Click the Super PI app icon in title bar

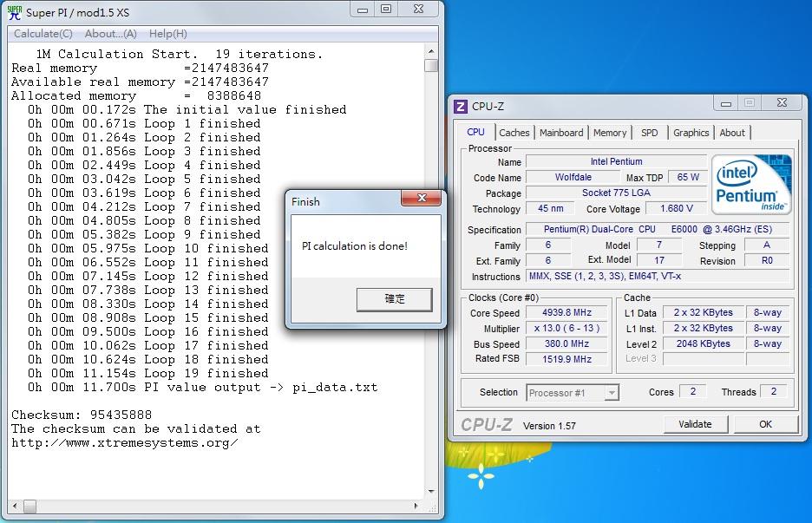[x=15, y=12]
